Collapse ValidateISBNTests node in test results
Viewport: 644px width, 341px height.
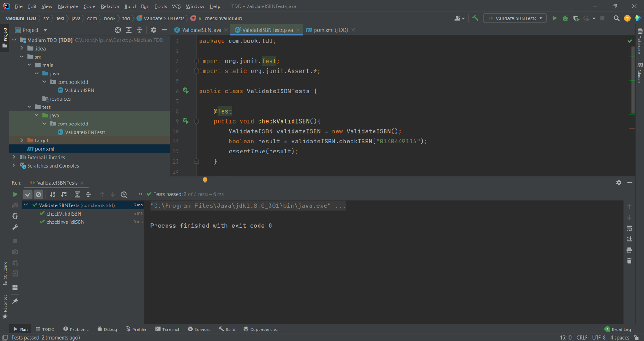coord(26,205)
